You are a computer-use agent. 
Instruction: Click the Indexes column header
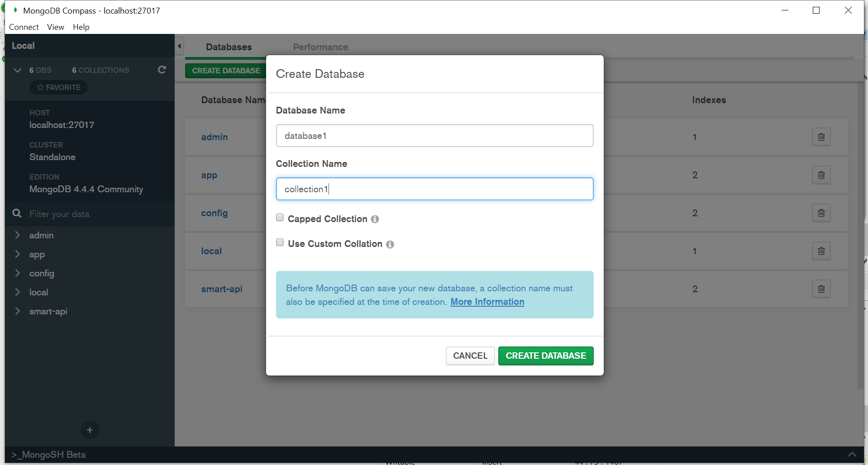pyautogui.click(x=709, y=100)
